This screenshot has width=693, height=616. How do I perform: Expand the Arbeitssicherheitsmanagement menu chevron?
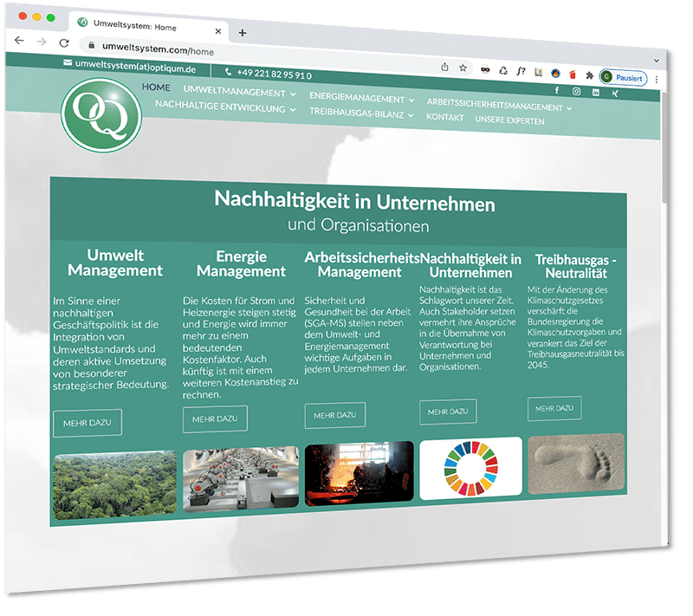coord(569,108)
